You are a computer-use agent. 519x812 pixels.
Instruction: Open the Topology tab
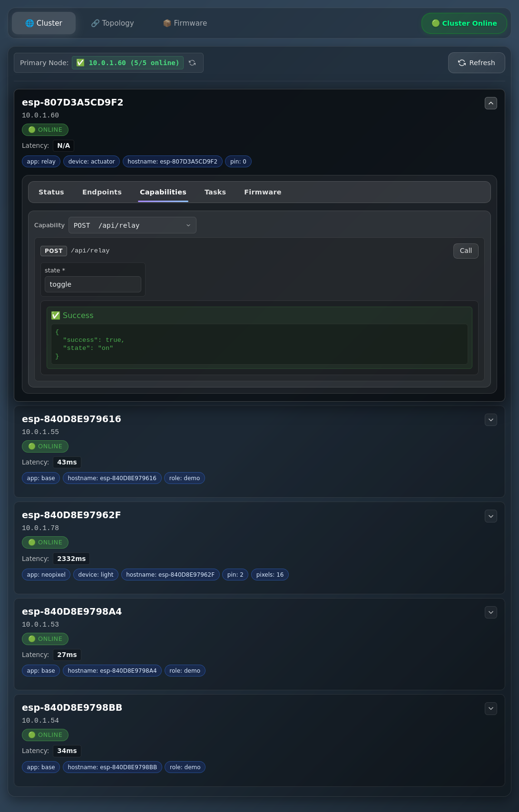tap(112, 23)
